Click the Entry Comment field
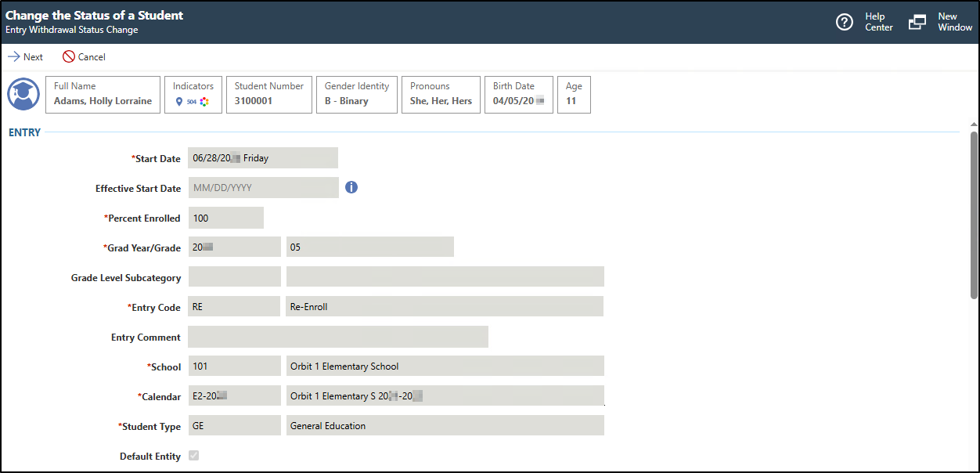The image size is (980, 473). coord(338,336)
